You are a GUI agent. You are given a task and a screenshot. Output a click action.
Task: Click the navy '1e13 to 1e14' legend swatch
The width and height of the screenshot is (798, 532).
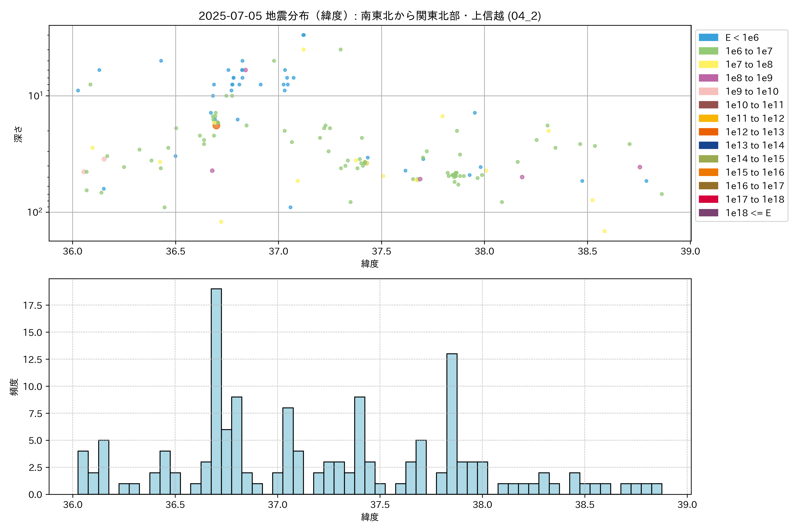[x=708, y=146]
